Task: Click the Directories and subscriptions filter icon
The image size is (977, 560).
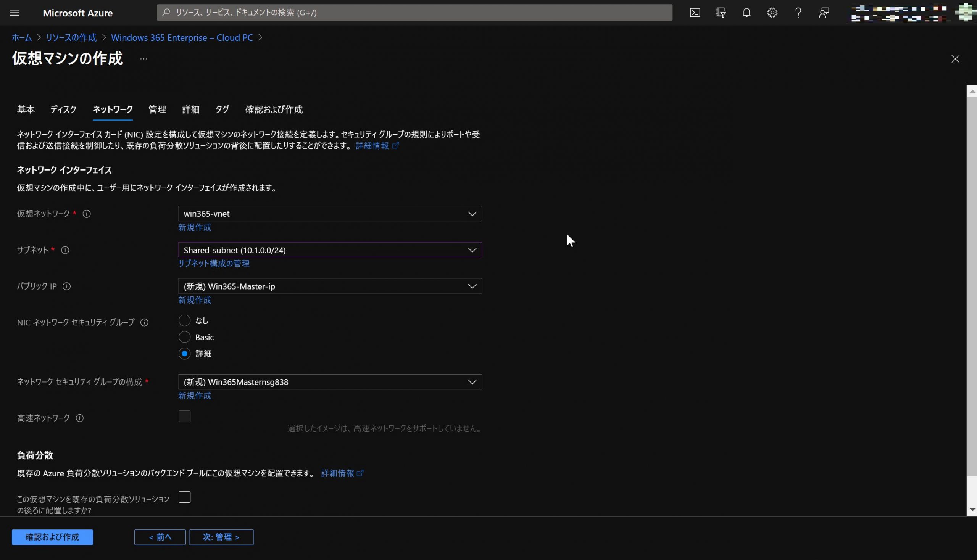Action: tap(720, 13)
